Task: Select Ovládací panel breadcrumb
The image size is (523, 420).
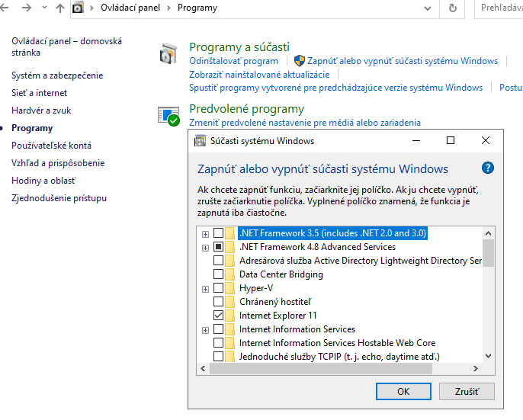Action: tap(130, 8)
